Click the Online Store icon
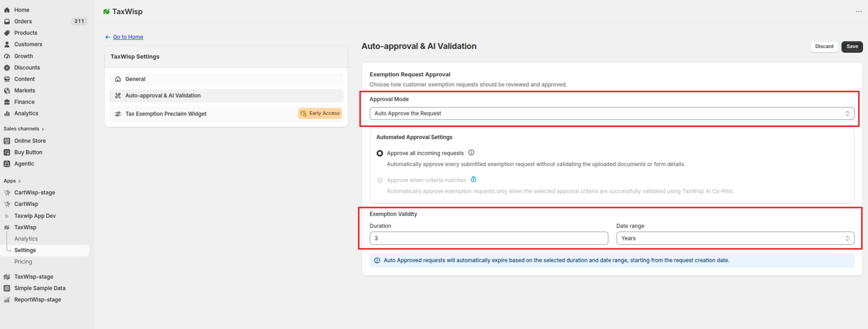Viewport: 868px width, 329px height. point(7,141)
